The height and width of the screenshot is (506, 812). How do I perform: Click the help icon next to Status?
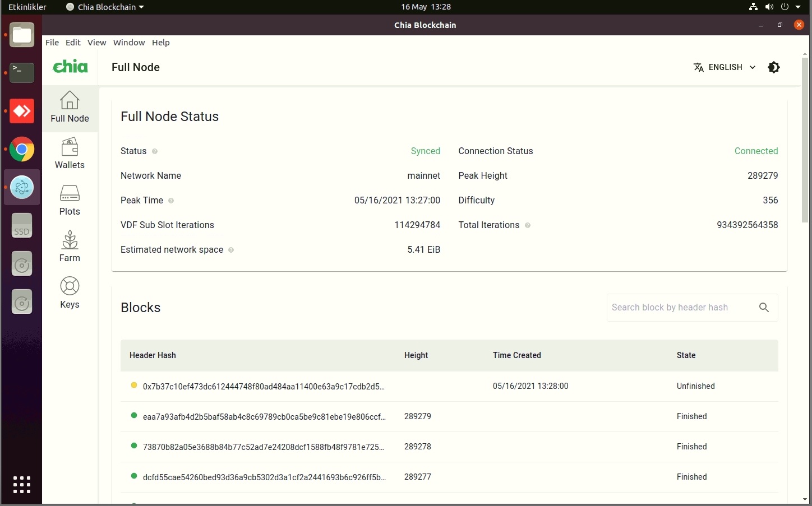(x=154, y=151)
